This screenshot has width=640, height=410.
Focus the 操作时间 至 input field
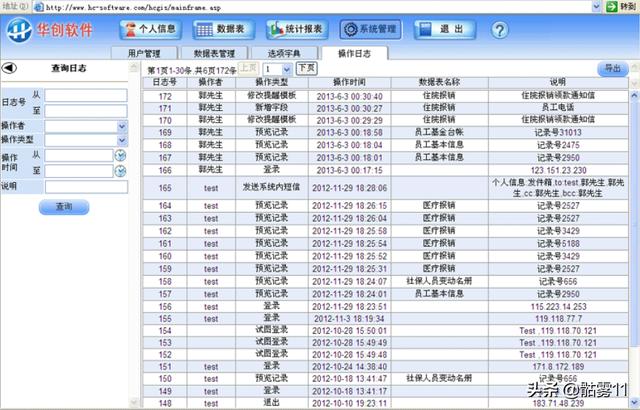[x=79, y=171]
